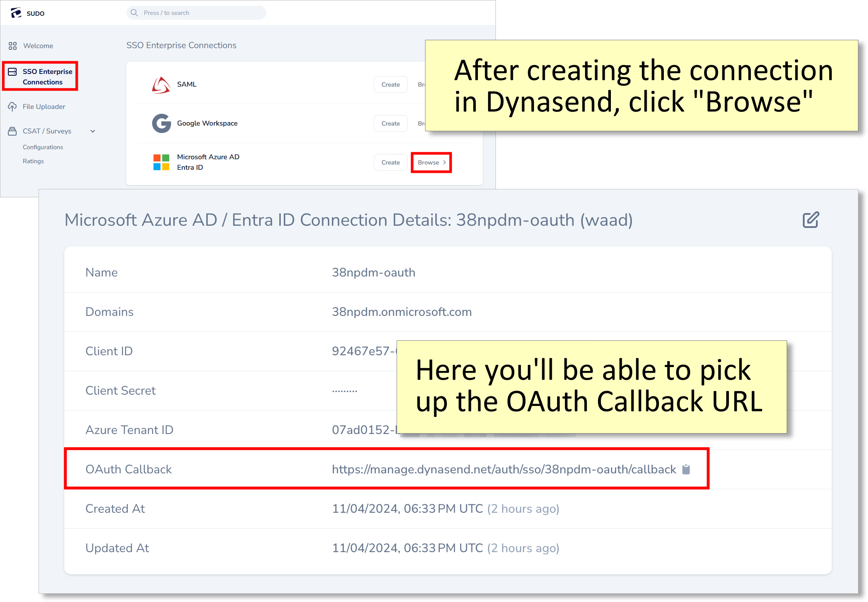Click the CSAT / Surveys icon
Viewport: 868px width, 602px height.
point(13,131)
